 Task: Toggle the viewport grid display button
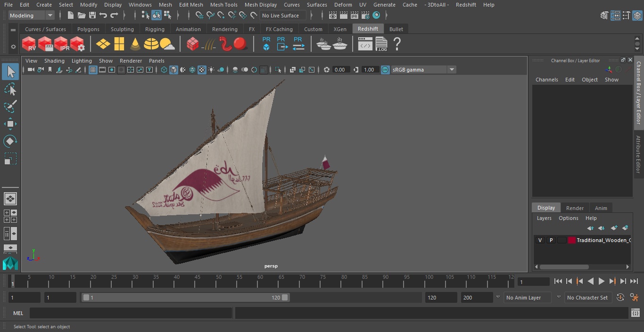(93, 70)
